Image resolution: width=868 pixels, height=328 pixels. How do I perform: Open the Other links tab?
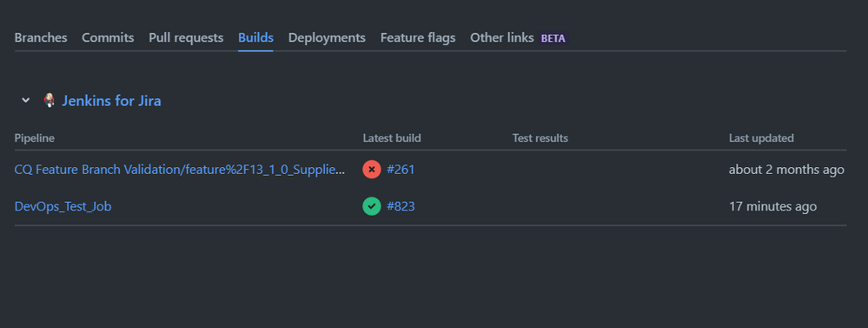(502, 37)
